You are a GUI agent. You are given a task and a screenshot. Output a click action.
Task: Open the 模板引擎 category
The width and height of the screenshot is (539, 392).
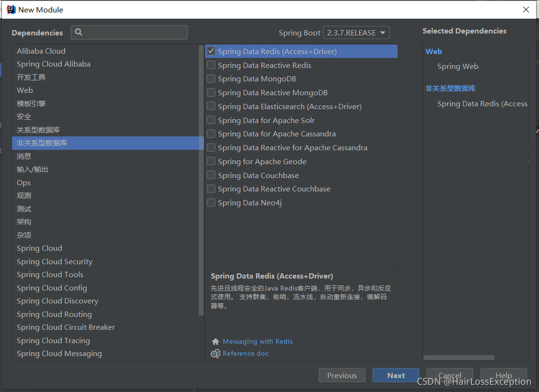tap(105, 103)
